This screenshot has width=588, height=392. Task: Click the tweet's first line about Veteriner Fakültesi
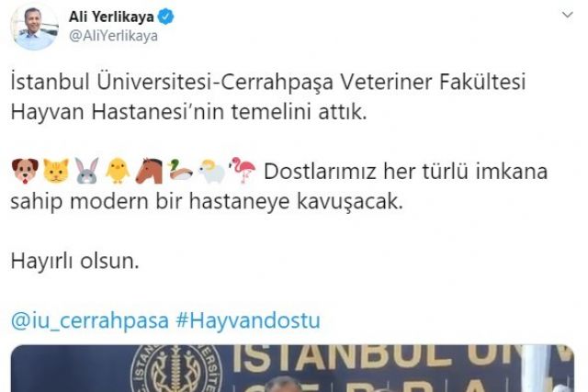(268, 82)
